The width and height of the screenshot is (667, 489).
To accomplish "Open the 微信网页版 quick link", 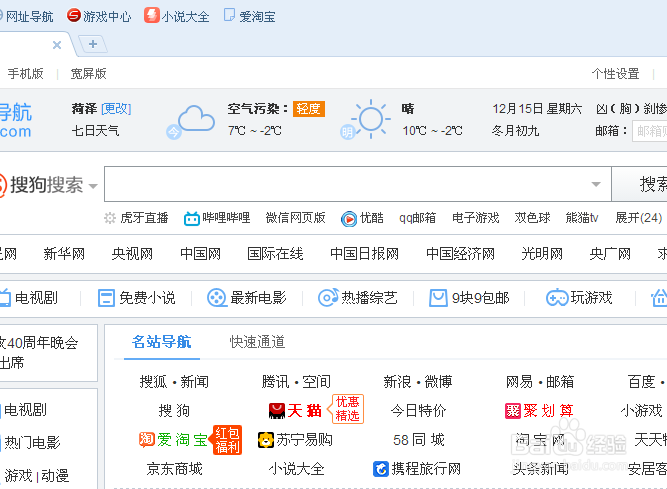I will click(296, 218).
